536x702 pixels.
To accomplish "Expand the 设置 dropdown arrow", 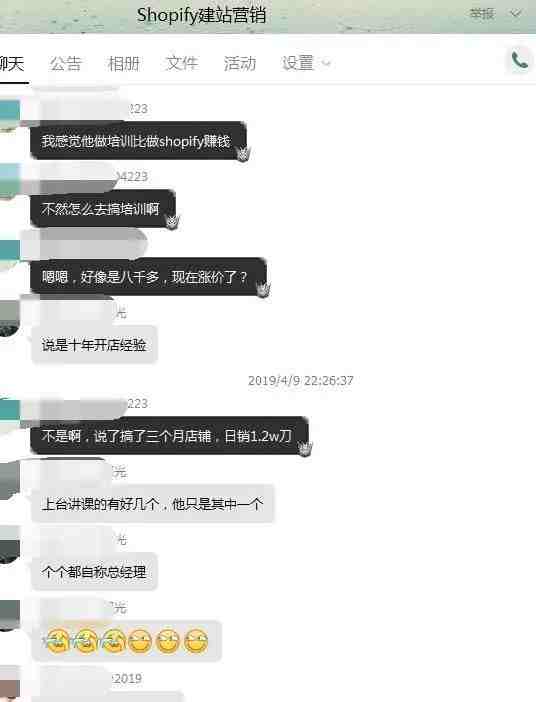I will tap(326, 64).
